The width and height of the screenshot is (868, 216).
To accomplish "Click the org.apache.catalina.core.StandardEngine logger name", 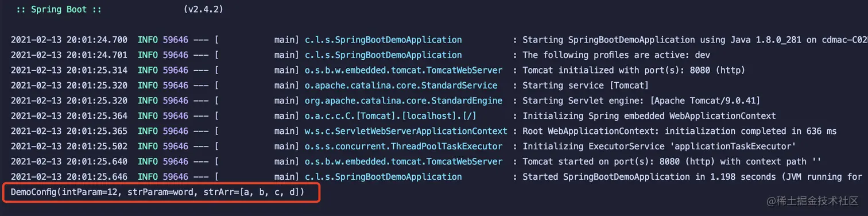I will point(404,101).
